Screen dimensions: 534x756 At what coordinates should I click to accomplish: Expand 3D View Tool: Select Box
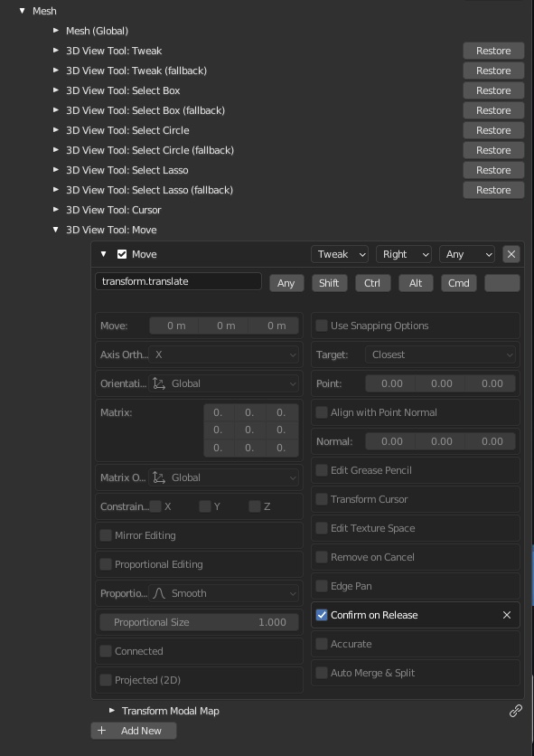tap(56, 90)
